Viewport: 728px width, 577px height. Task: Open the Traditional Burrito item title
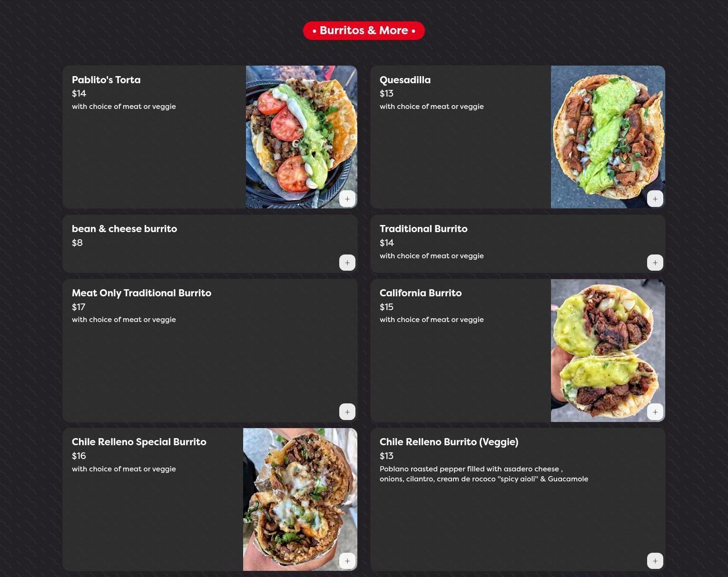click(423, 229)
